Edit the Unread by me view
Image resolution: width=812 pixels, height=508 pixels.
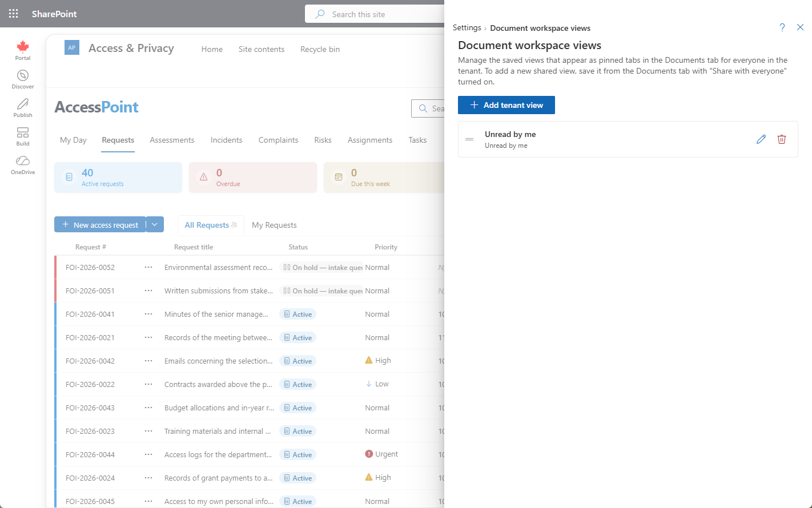point(761,139)
